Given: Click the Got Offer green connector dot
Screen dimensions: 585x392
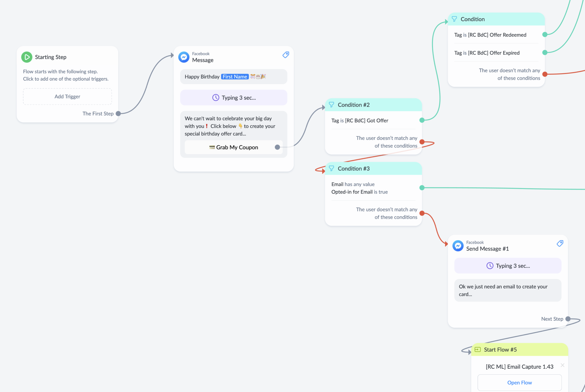Looking at the screenshot, I should 422,120.
